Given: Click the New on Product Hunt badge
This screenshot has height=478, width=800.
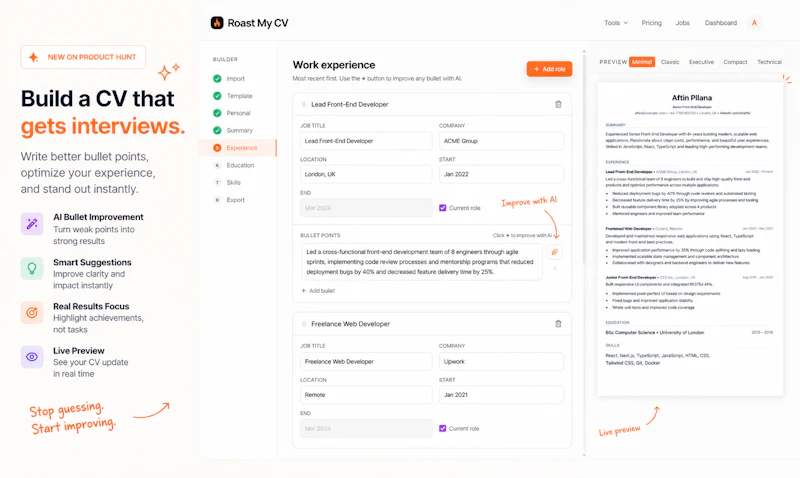Looking at the screenshot, I should 83,57.
